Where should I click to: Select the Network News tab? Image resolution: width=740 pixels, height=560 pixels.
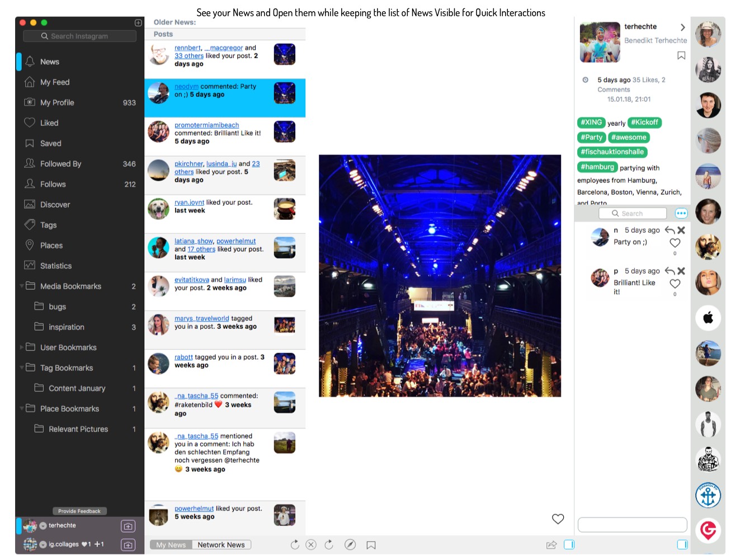point(221,545)
